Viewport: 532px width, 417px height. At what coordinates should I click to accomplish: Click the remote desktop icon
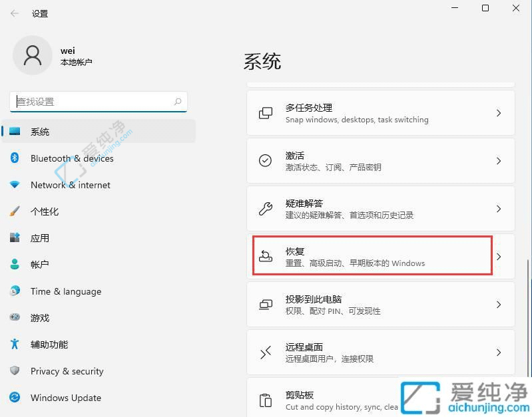265,352
